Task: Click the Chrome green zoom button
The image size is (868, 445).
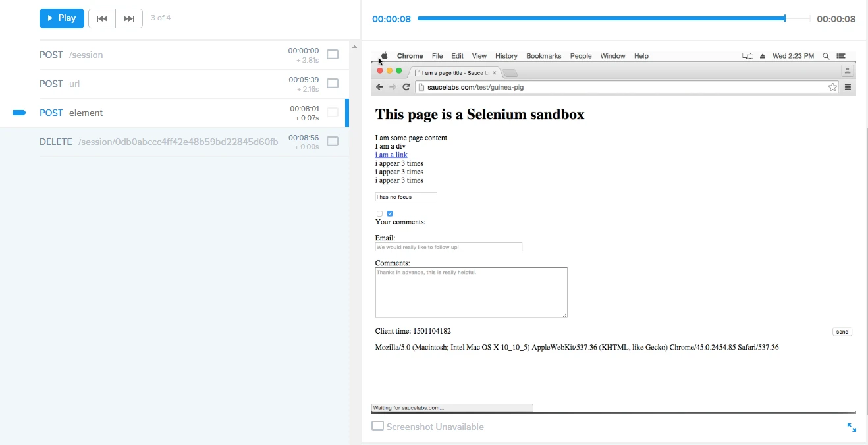Action: (x=399, y=70)
